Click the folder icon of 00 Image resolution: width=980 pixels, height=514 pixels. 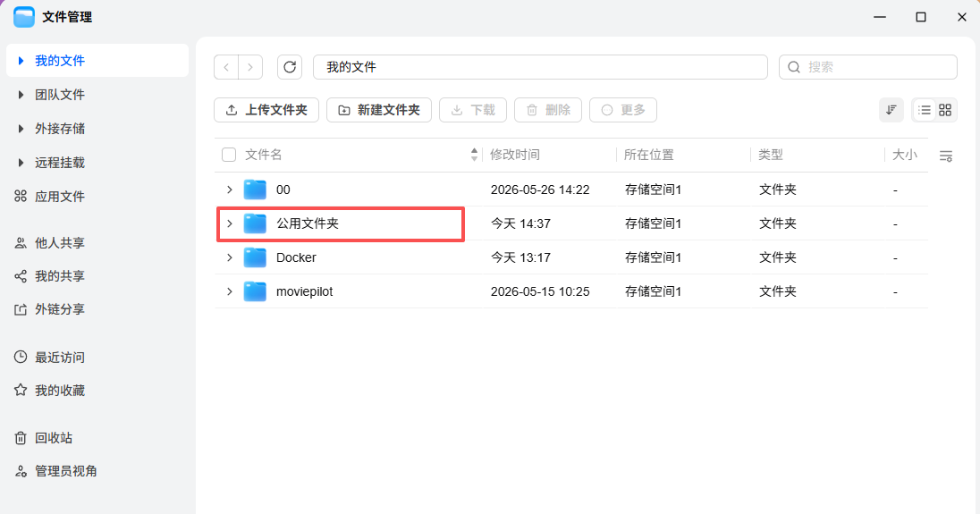coord(255,190)
